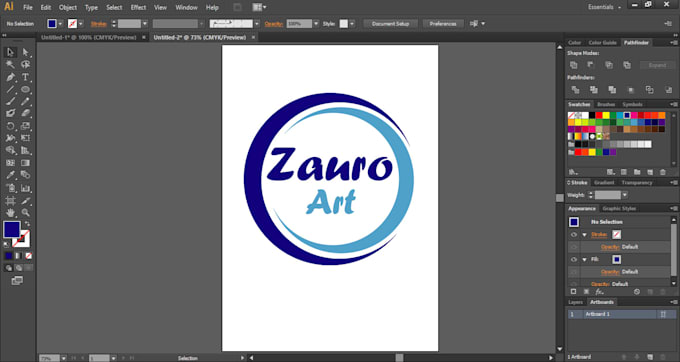Click the Divide pathfinder icon
The image size is (680, 362).
[575, 90]
